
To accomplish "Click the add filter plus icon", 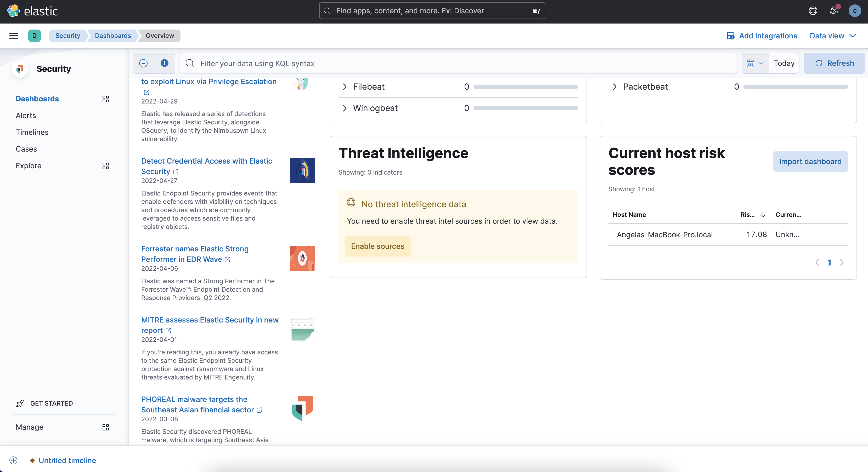I will (165, 63).
